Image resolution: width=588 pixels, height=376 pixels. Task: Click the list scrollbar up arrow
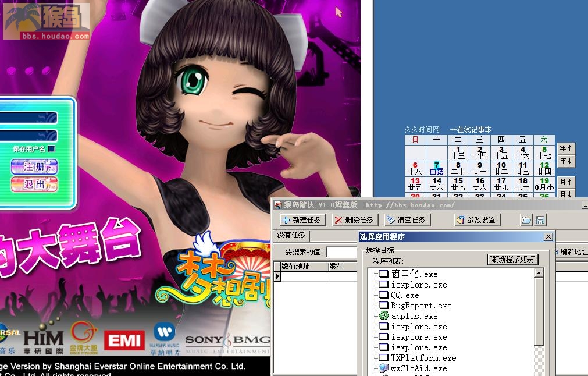click(x=539, y=273)
